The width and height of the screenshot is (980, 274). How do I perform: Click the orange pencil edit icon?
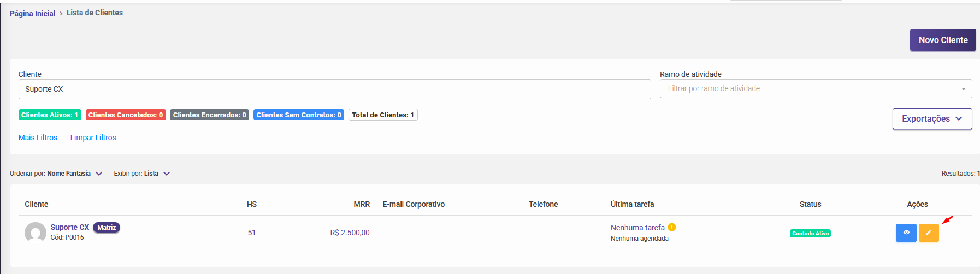point(929,233)
